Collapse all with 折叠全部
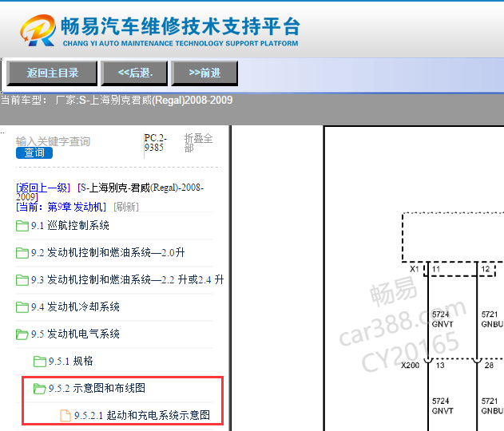 tap(198, 143)
